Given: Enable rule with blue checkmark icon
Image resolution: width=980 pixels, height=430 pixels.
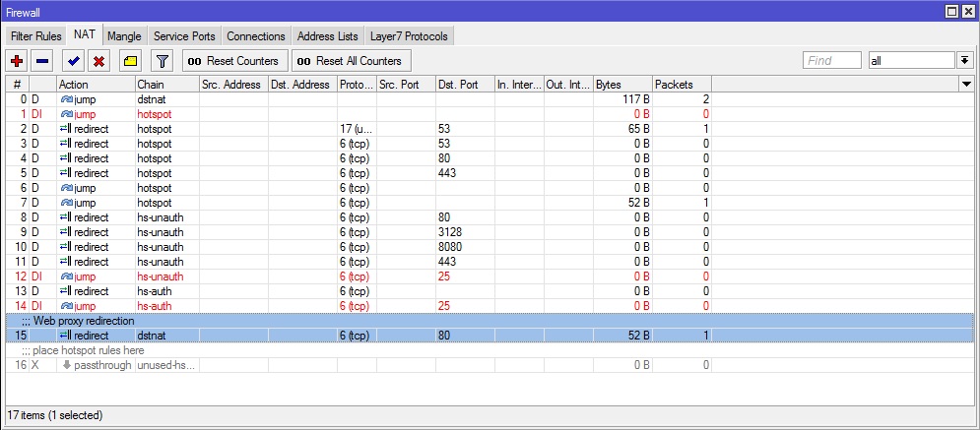Looking at the screenshot, I should [74, 61].
